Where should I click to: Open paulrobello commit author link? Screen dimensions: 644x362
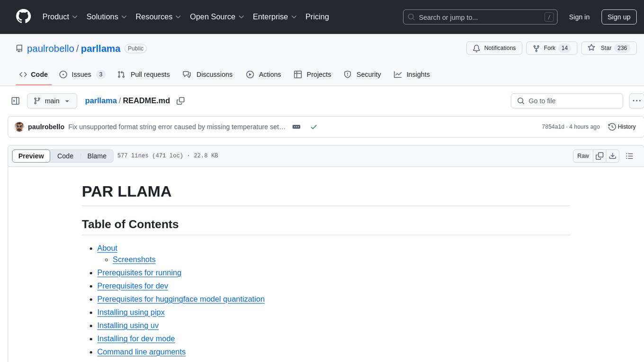pos(46,127)
